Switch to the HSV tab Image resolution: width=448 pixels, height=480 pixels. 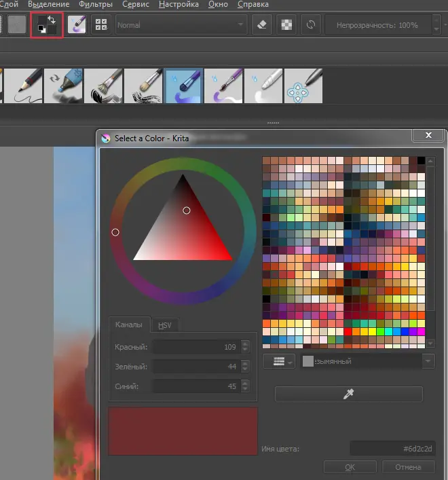165,325
